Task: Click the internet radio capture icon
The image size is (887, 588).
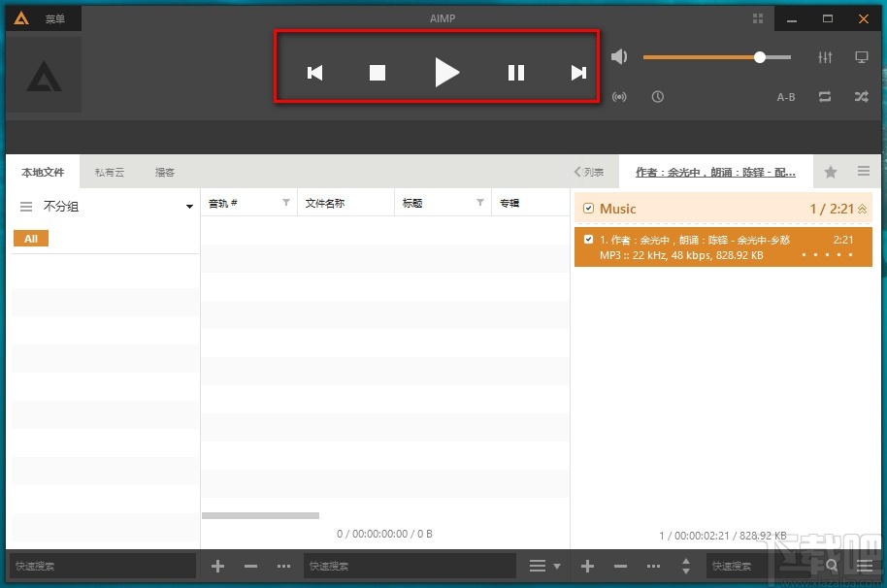Action: pos(619,97)
